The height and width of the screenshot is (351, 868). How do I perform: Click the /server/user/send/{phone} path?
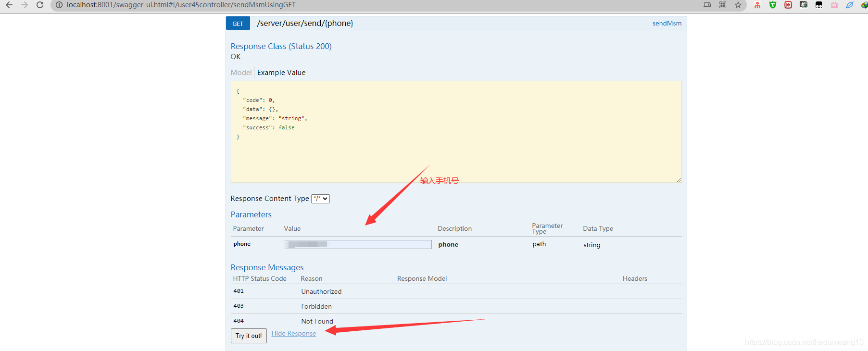[305, 23]
